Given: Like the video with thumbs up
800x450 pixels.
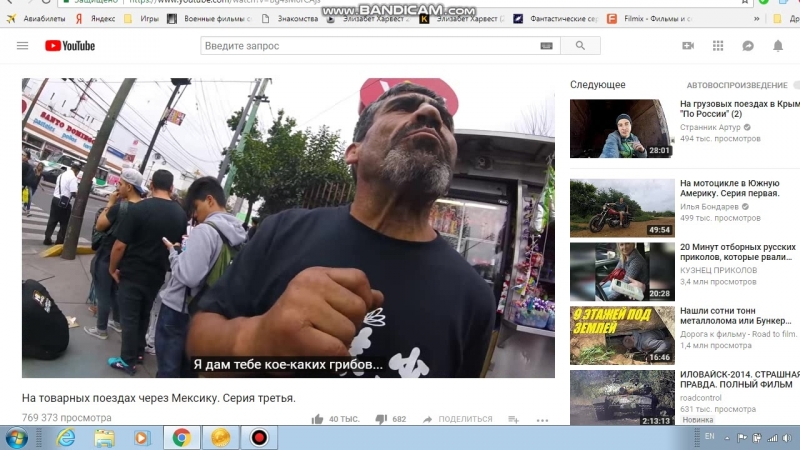Looking at the screenshot, I should pos(317,419).
